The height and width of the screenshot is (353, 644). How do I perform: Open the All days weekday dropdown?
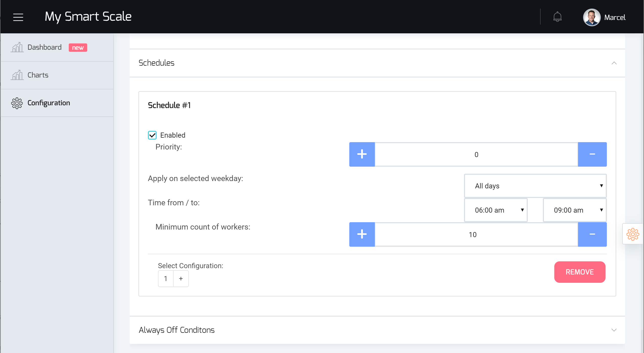[x=535, y=186]
